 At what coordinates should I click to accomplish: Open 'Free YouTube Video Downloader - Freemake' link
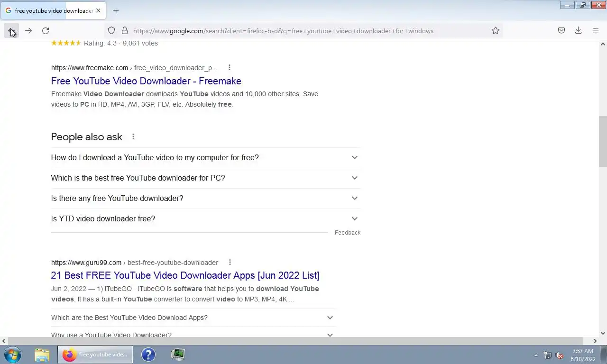[146, 81]
